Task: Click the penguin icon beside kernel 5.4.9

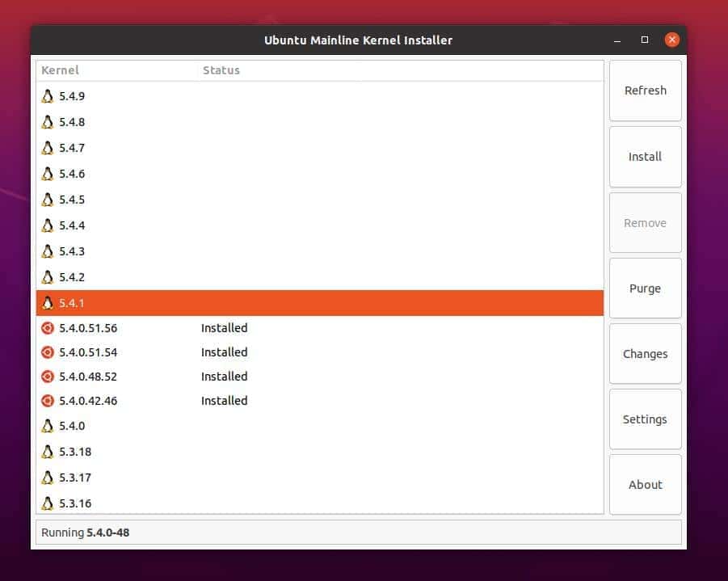Action: pyautogui.click(x=48, y=96)
